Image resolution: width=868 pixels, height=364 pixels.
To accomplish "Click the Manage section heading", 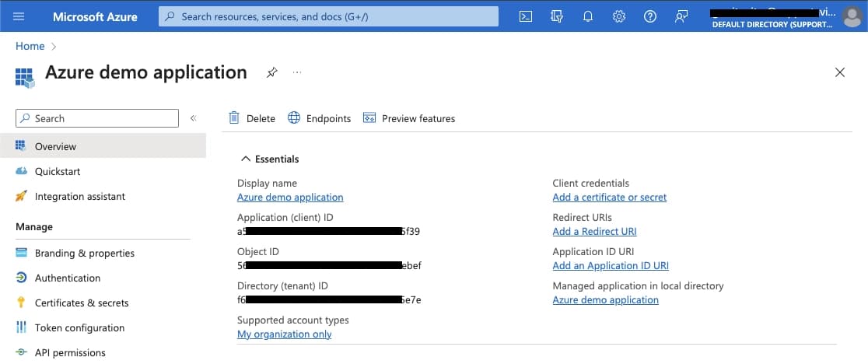I will point(34,227).
